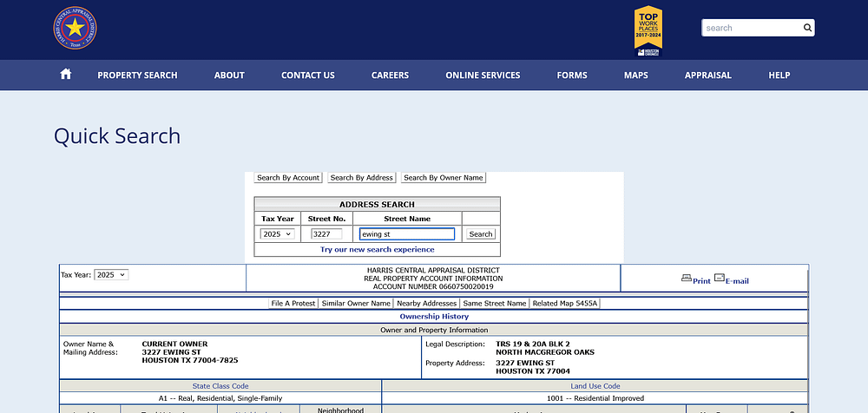868x413 pixels.
Task: Open the Address Search Tax Year dropdown
Action: pyautogui.click(x=278, y=234)
